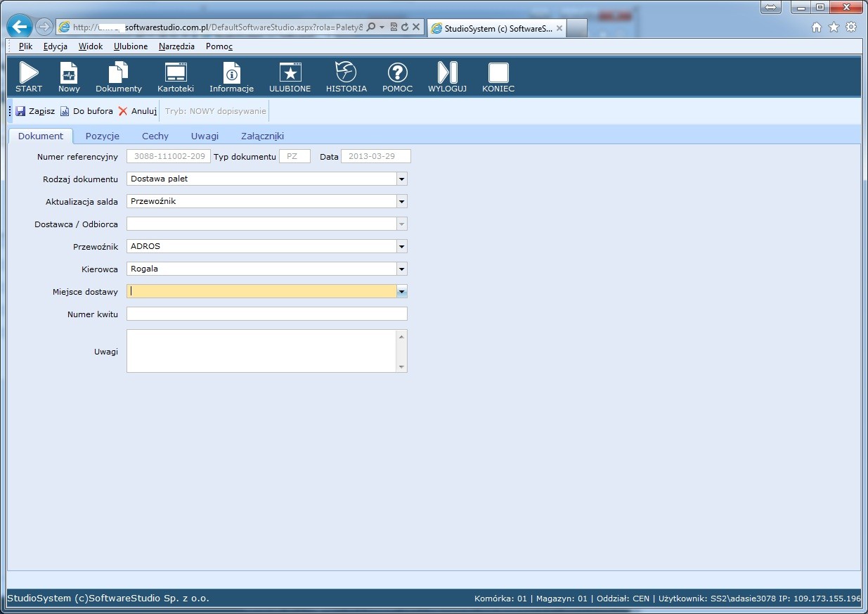Click the browser address bar URL
The height and width of the screenshot is (614, 868).
coord(218,27)
